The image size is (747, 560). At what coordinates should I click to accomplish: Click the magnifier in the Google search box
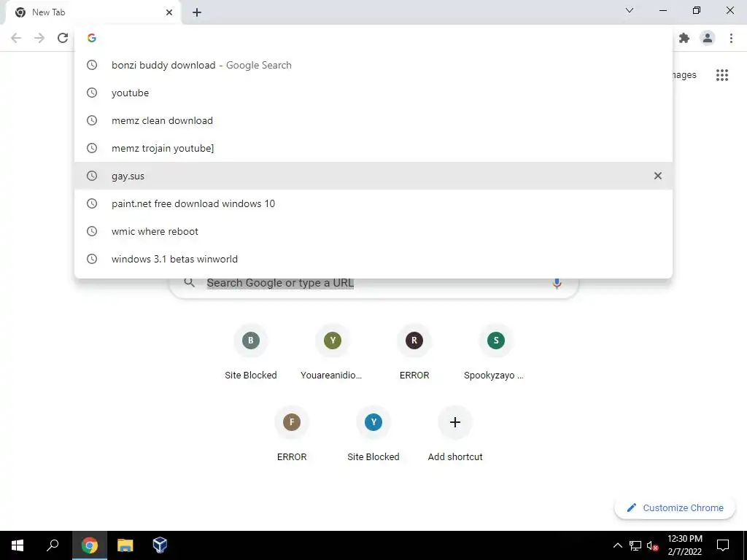tap(190, 282)
